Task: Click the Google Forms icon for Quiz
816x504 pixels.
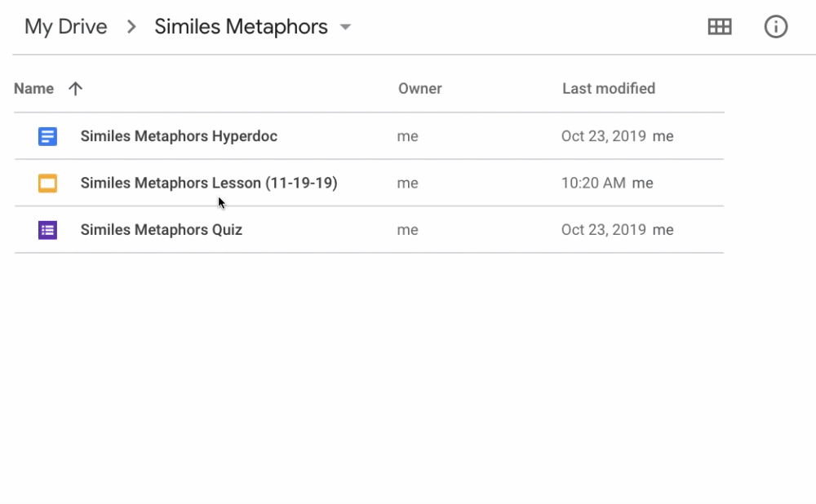Action: [x=47, y=230]
